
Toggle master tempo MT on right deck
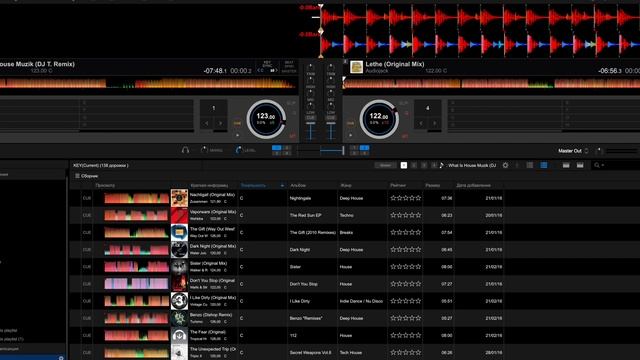404,136
